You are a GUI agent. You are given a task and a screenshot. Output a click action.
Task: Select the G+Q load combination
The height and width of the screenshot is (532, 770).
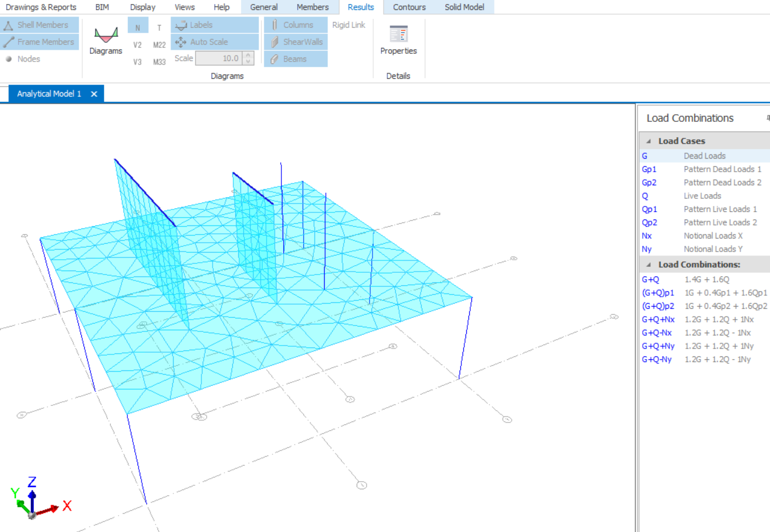coord(650,279)
